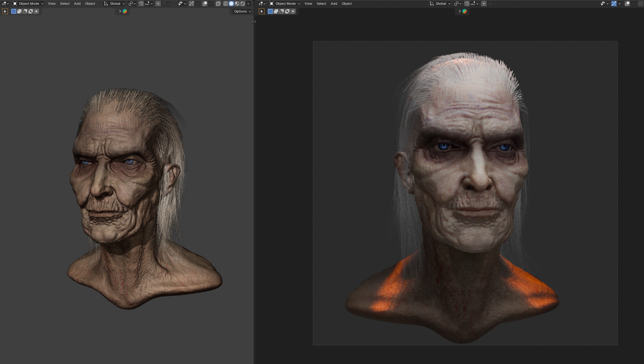Screen dimensions: 644x364
Task: Toggle gizmo display in right viewport
Action: [614, 4]
